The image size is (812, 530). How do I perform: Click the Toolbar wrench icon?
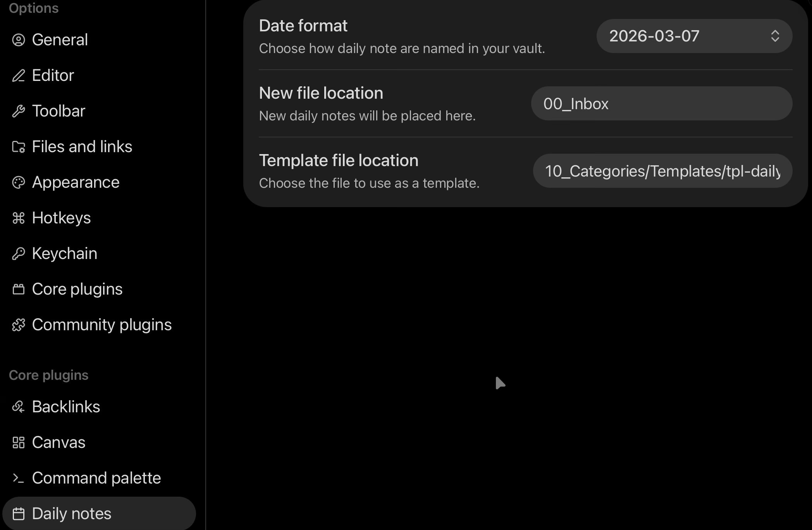[18, 111]
